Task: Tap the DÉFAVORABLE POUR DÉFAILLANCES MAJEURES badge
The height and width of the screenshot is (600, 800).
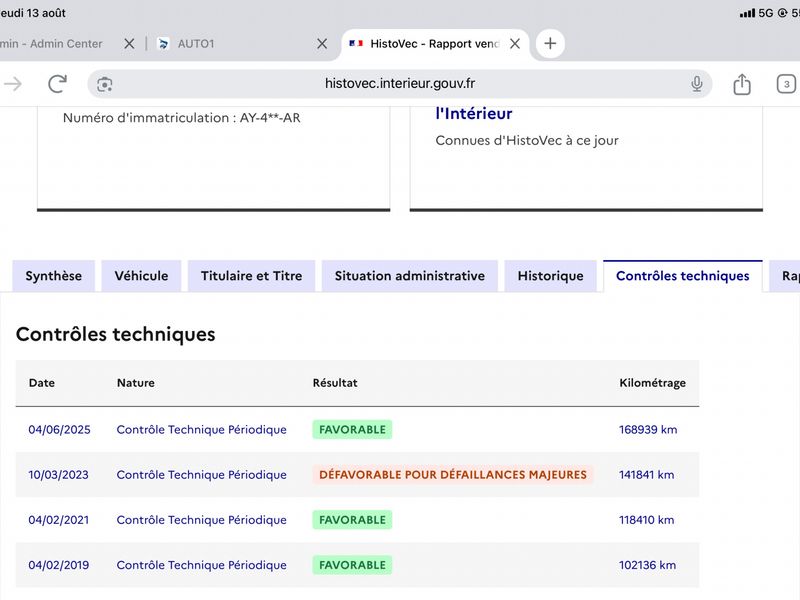Action: click(453, 475)
